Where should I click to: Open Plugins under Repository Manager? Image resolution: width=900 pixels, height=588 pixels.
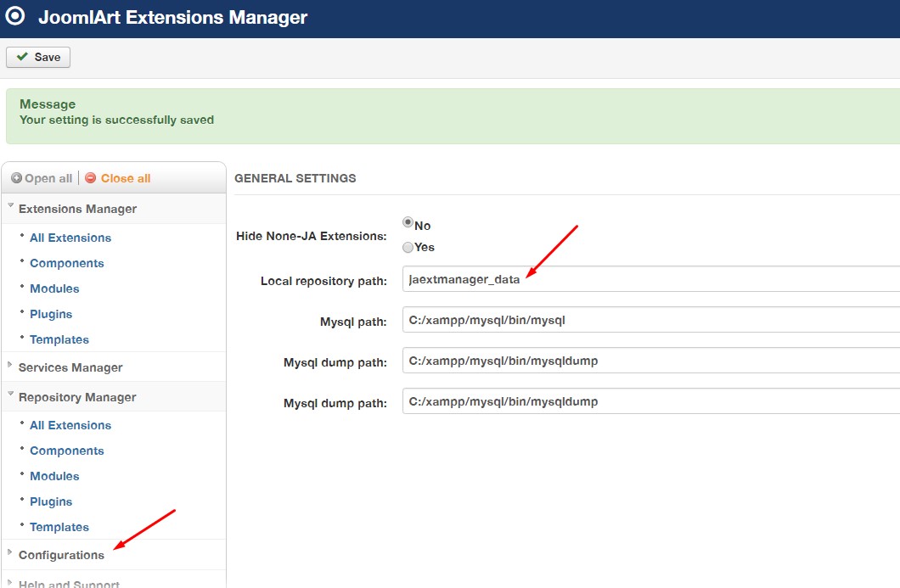[51, 501]
